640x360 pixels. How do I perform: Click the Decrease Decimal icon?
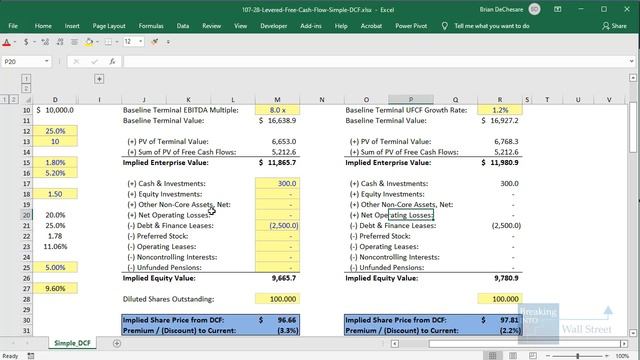[60, 42]
